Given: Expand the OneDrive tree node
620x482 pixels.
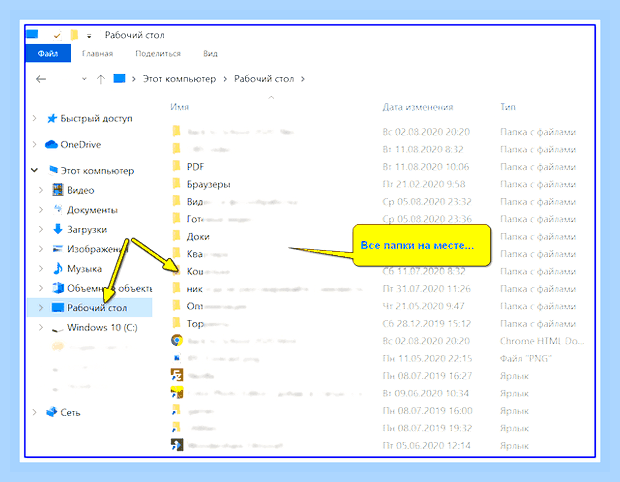Looking at the screenshot, I should click(34, 144).
